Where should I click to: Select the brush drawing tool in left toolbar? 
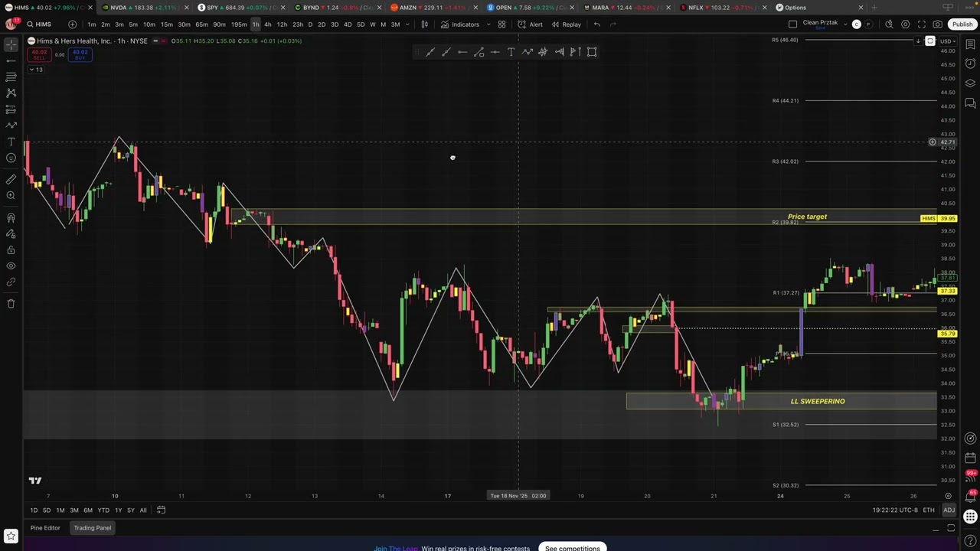(x=11, y=126)
